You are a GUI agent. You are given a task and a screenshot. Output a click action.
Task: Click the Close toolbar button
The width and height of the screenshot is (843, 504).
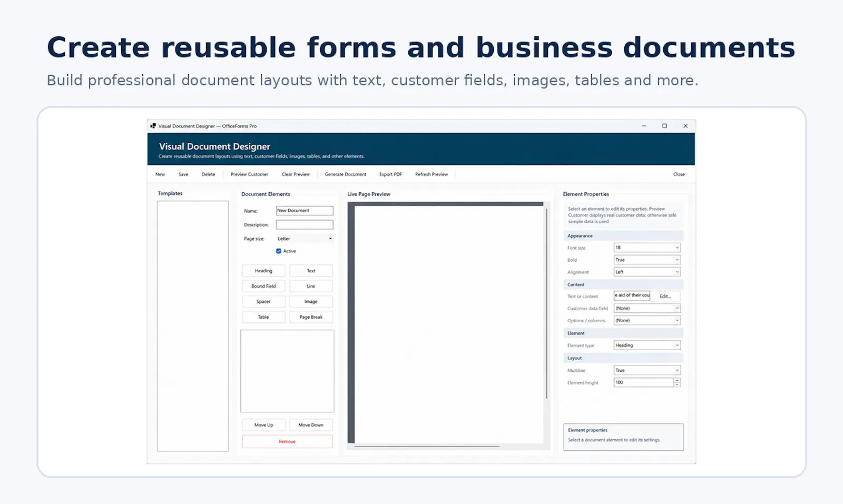click(679, 174)
